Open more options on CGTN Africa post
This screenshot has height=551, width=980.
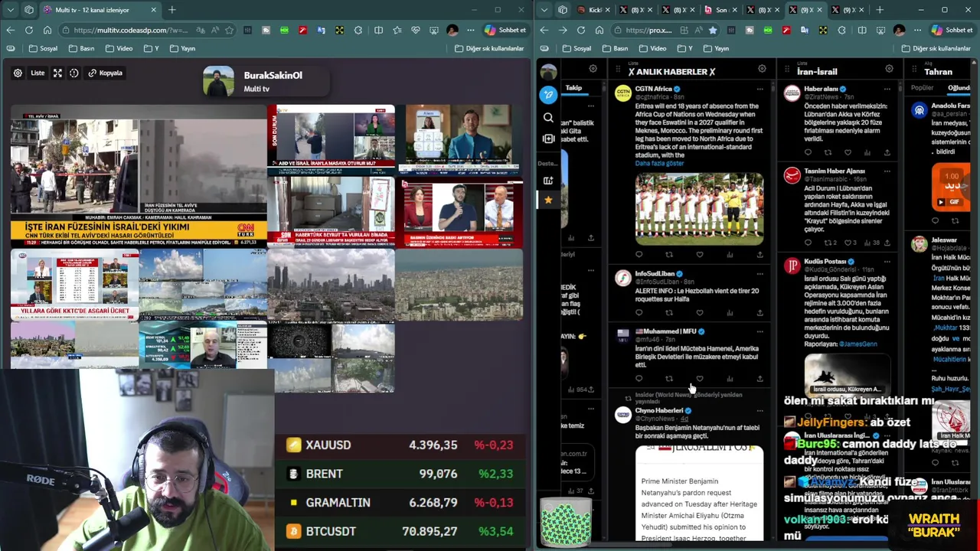click(759, 89)
